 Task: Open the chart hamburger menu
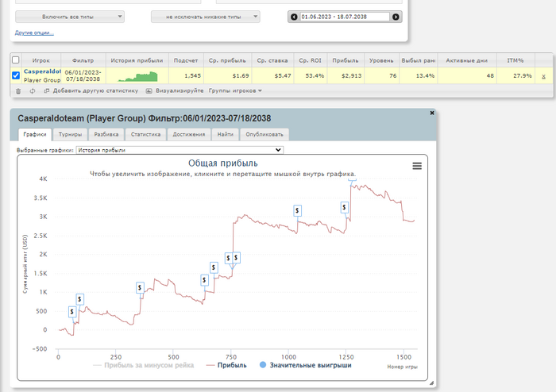417,166
